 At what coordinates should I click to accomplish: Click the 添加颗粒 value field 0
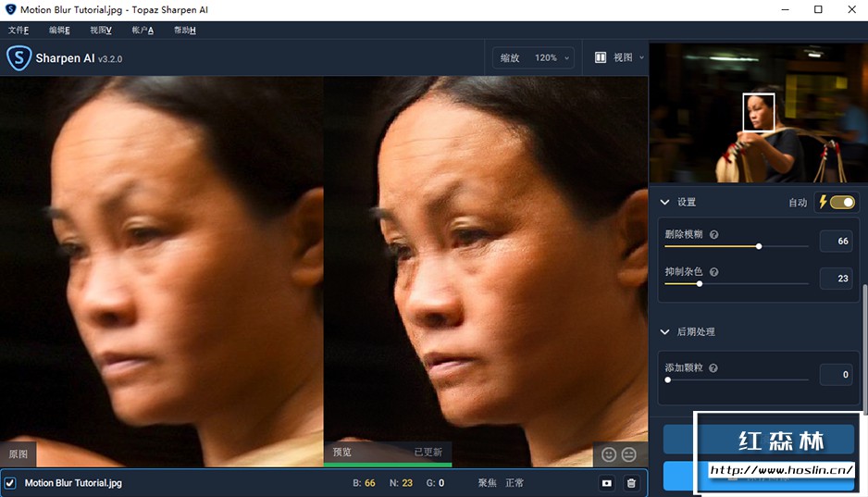tap(836, 375)
